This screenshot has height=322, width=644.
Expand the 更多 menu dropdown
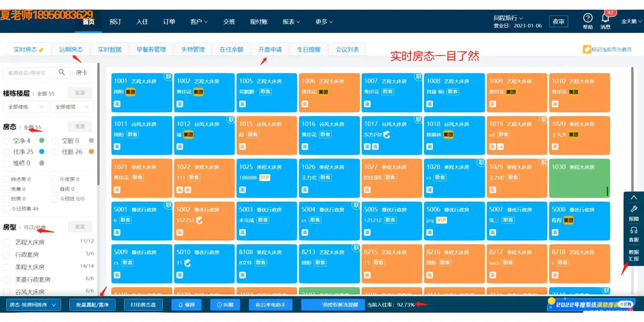(324, 22)
